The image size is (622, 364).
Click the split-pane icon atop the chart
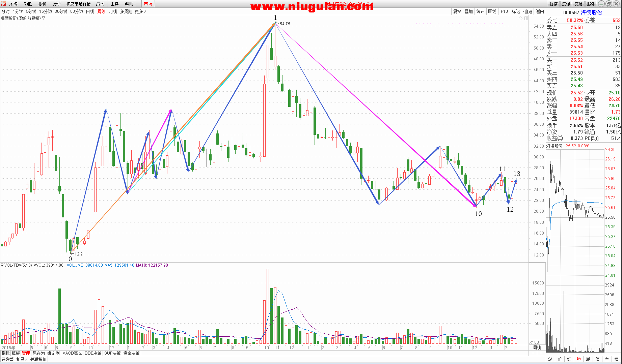point(526,19)
